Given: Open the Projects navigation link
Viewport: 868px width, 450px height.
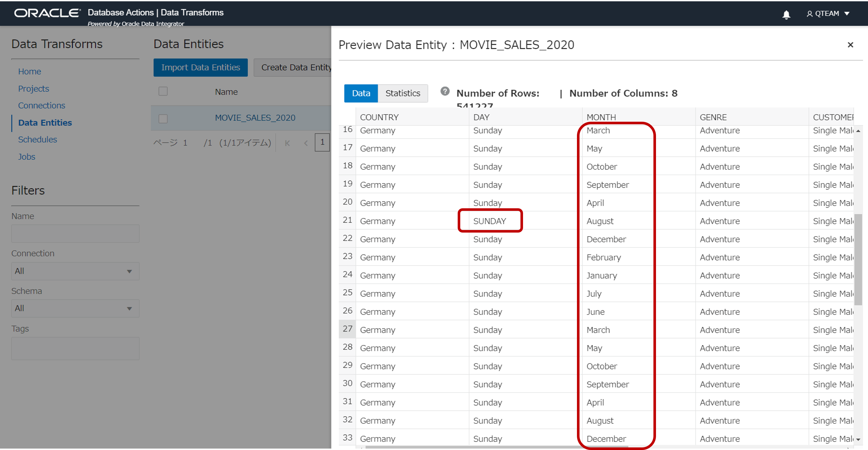Looking at the screenshot, I should (33, 89).
